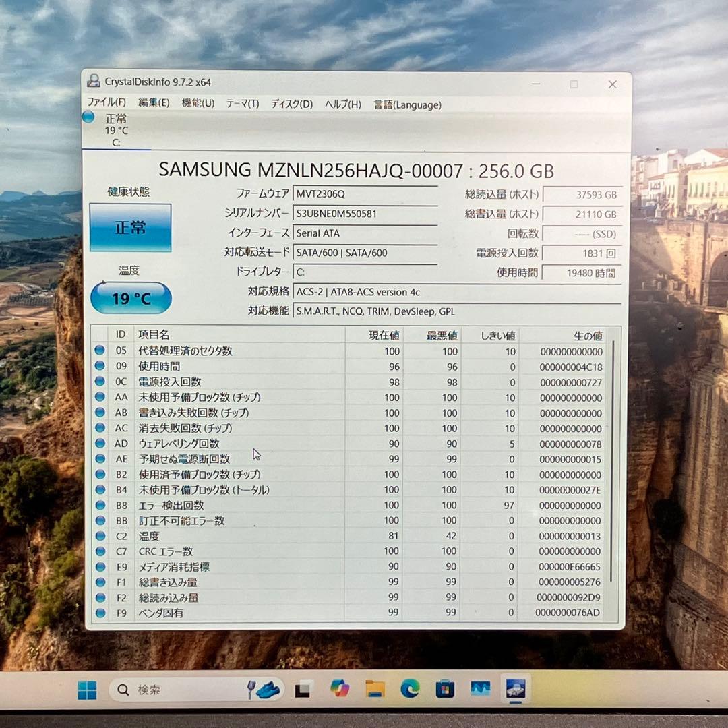Click the blue status dot beside 温度 row
Image resolution: width=728 pixels, height=728 pixels.
coord(102,536)
